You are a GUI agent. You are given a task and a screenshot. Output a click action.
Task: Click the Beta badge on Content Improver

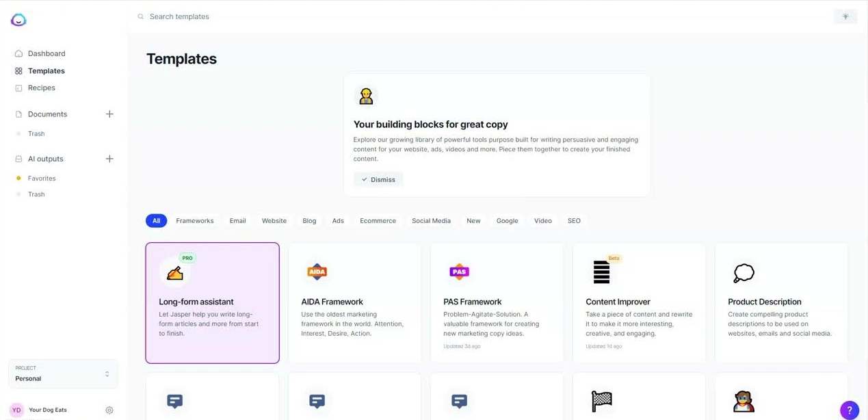[x=614, y=259]
